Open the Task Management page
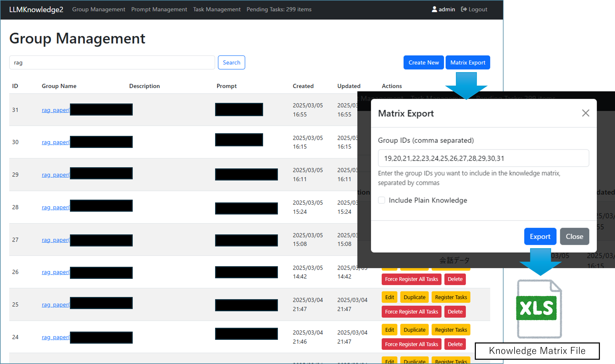Viewport: 615px width, 364px height. click(217, 9)
